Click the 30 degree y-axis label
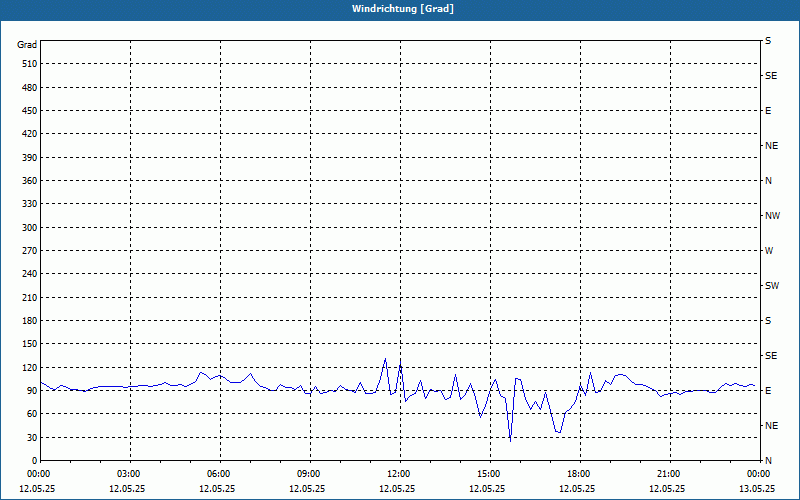Viewport: 800px width, 500px height. coord(32,437)
